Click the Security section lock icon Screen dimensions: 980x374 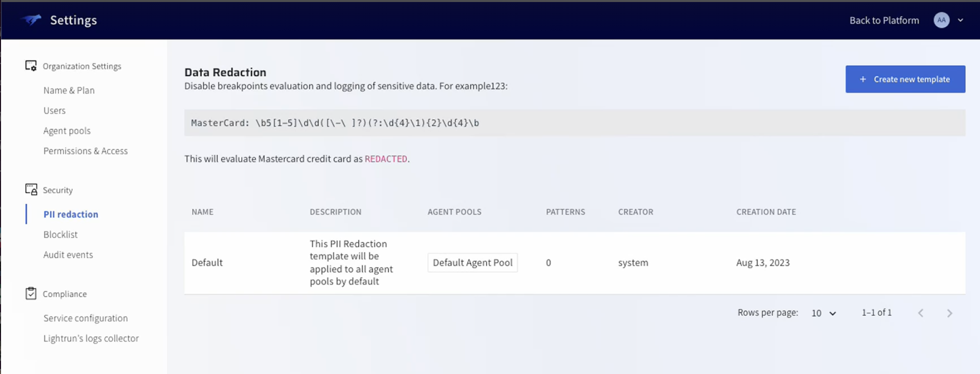coord(31,190)
